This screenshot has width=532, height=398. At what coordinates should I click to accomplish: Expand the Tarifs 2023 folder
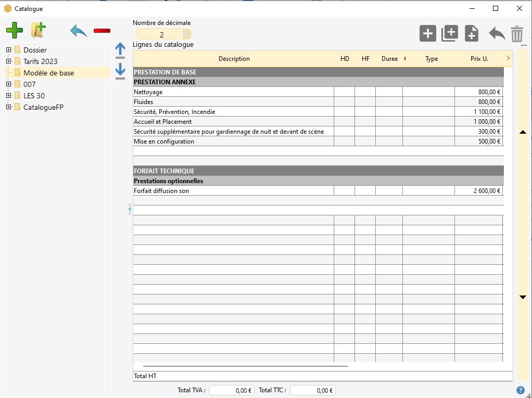click(x=9, y=61)
